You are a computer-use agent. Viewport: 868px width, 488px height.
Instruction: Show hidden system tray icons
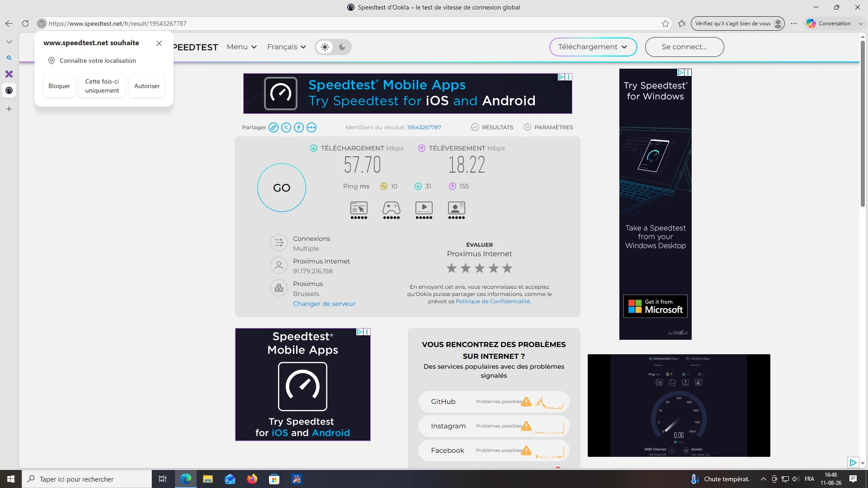click(764, 479)
